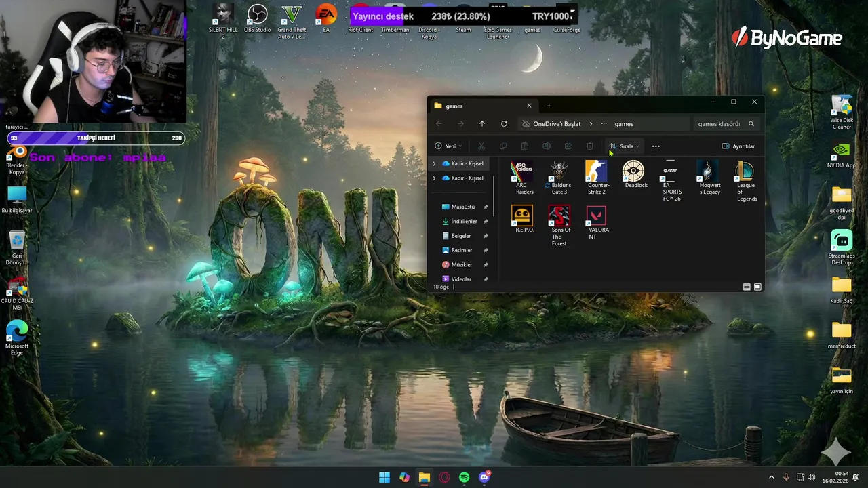Viewport: 868px width, 488px height.
Task: Open the Windows Start button
Action: click(x=384, y=477)
